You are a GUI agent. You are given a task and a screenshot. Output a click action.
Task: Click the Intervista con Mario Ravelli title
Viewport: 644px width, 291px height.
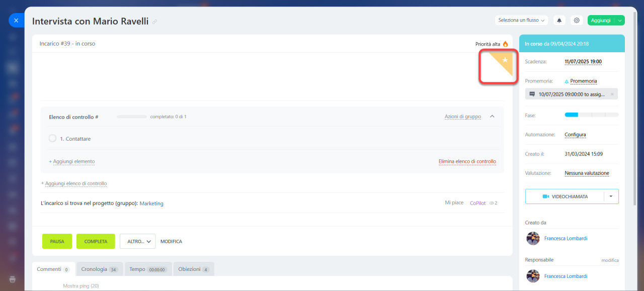pos(90,21)
